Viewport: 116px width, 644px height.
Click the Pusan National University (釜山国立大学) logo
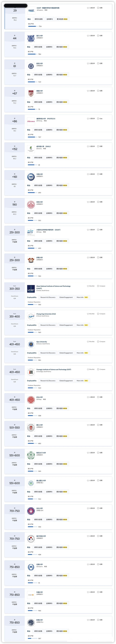pos(31,483)
